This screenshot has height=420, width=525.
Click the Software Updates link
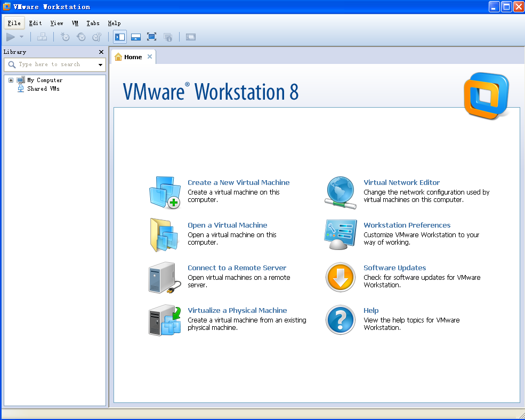[394, 268]
